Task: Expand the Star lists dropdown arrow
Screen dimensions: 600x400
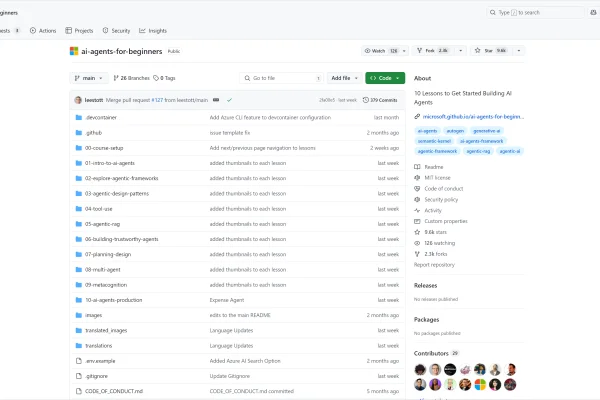Action: click(519, 51)
